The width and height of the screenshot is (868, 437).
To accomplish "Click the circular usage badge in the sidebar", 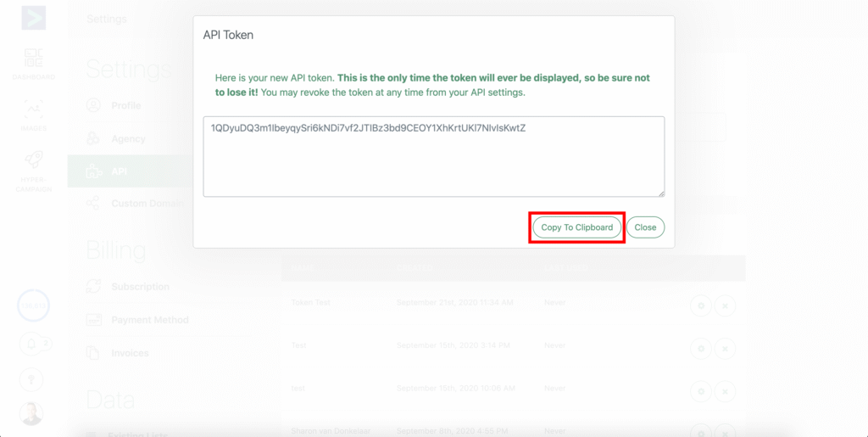I will pos(34,307).
